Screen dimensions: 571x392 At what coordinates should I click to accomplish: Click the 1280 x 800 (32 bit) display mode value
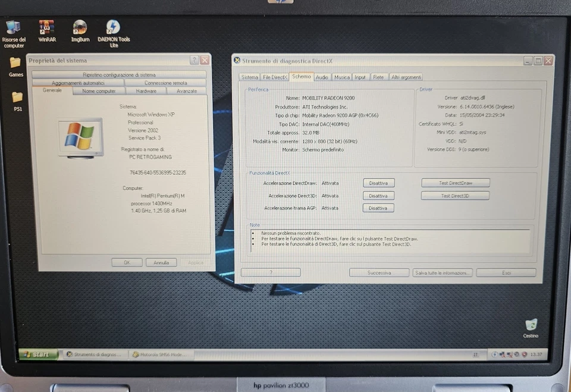pyautogui.click(x=330, y=142)
